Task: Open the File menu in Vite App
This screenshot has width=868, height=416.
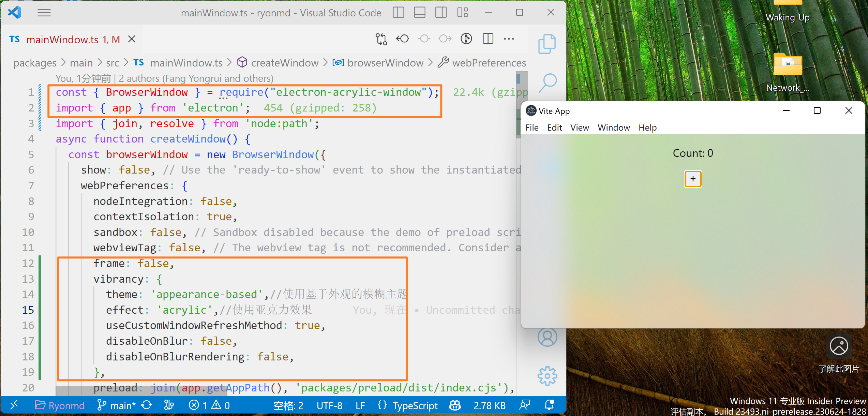Action: click(x=532, y=128)
